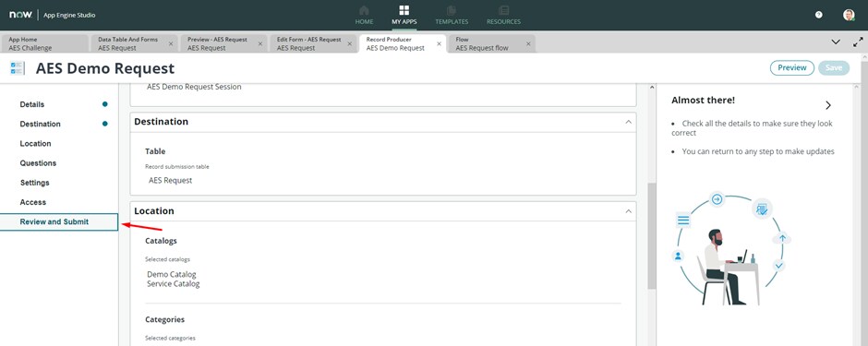Collapse the Location section

pos(628,211)
